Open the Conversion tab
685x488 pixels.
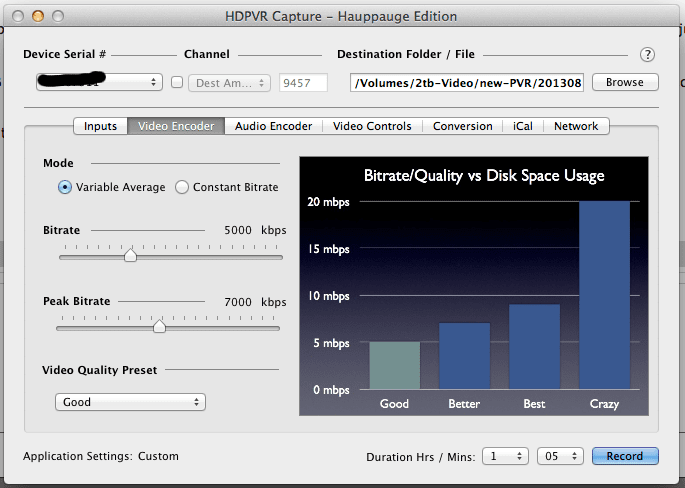tap(463, 126)
